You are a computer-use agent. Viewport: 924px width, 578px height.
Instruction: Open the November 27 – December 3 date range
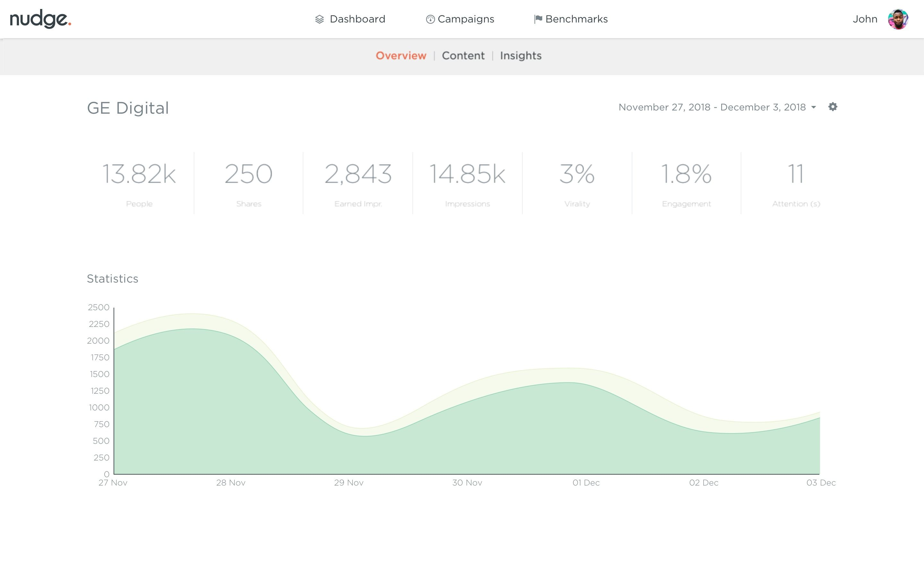click(717, 107)
